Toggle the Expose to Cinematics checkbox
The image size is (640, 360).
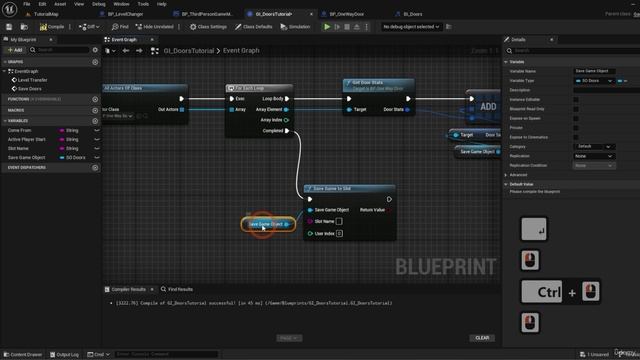576,137
